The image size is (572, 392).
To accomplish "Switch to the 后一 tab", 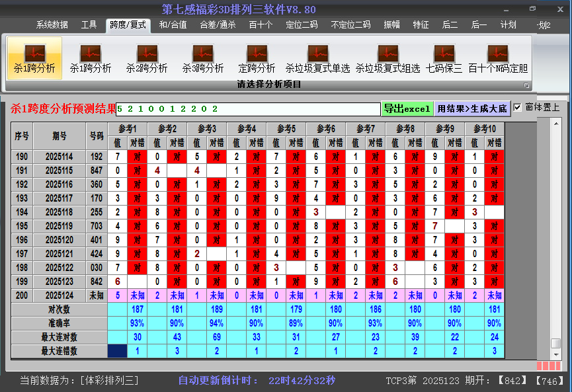I will (x=479, y=25).
